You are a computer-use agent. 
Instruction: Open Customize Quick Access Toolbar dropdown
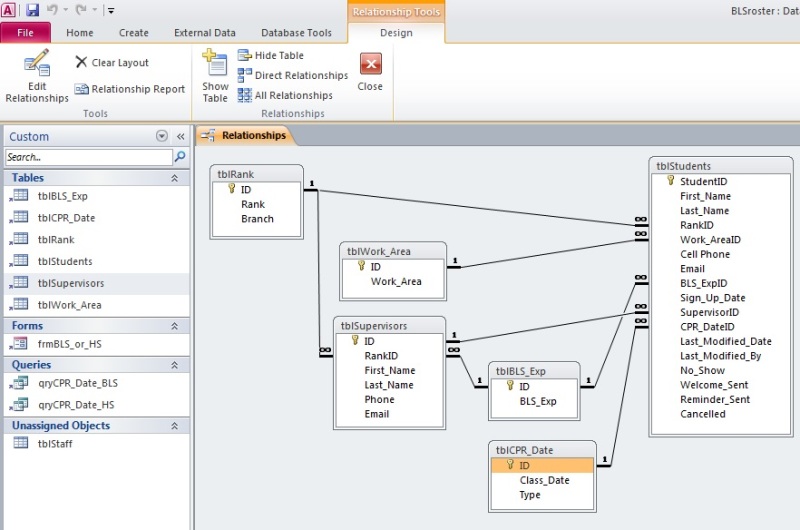tap(111, 10)
